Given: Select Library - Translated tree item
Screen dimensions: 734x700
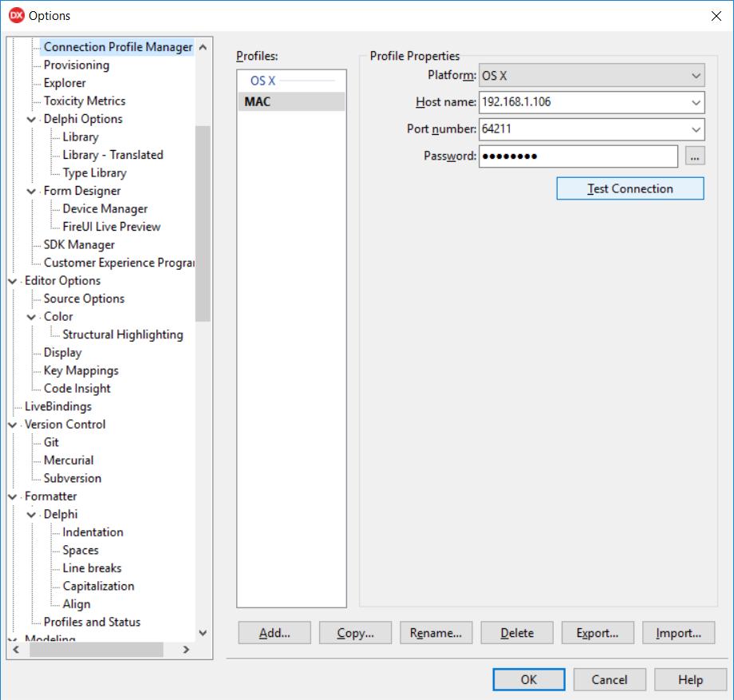Looking at the screenshot, I should pos(112,155).
